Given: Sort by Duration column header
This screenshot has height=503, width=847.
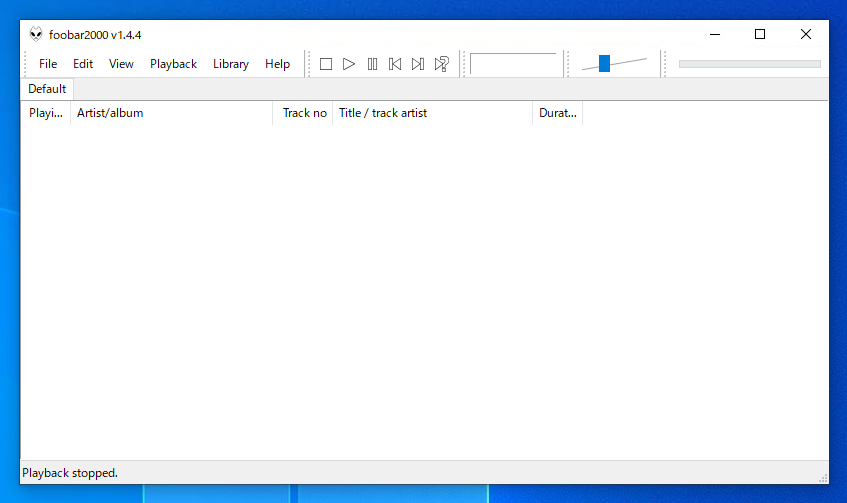Looking at the screenshot, I should pos(557,113).
